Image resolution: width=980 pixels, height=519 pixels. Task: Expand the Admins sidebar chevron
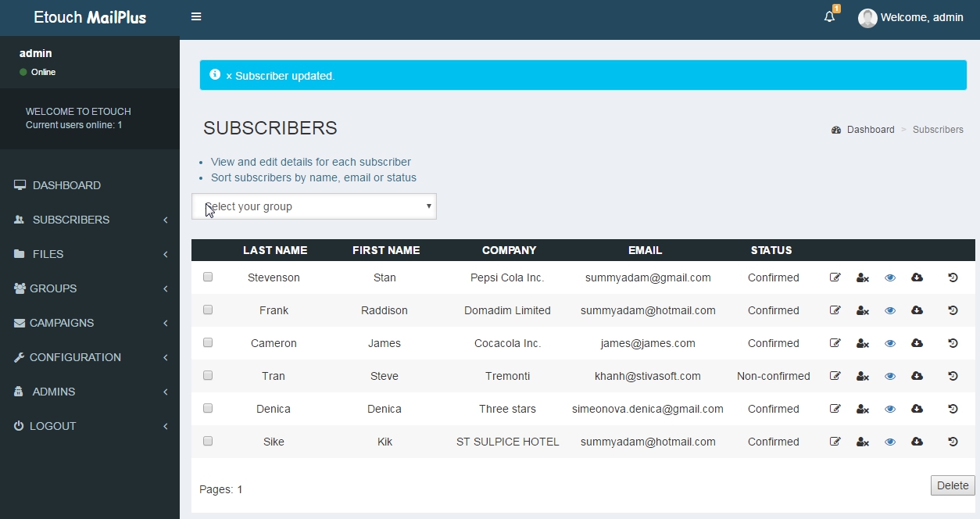click(166, 392)
